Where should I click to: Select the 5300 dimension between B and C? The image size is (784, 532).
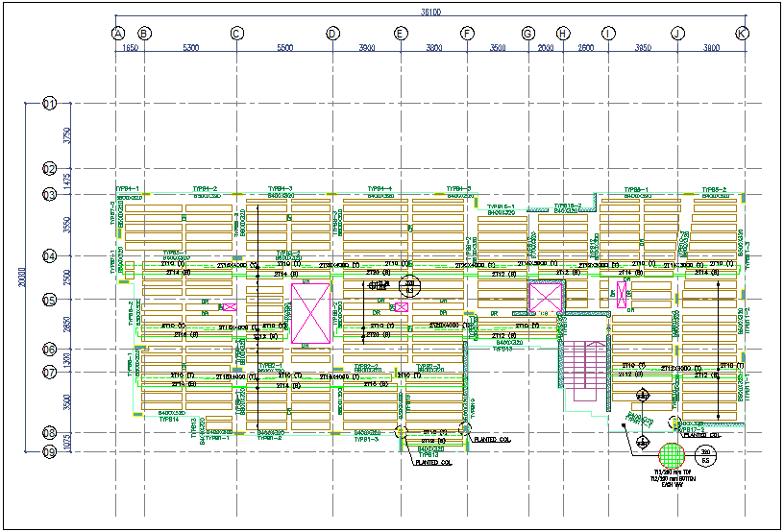pos(190,48)
